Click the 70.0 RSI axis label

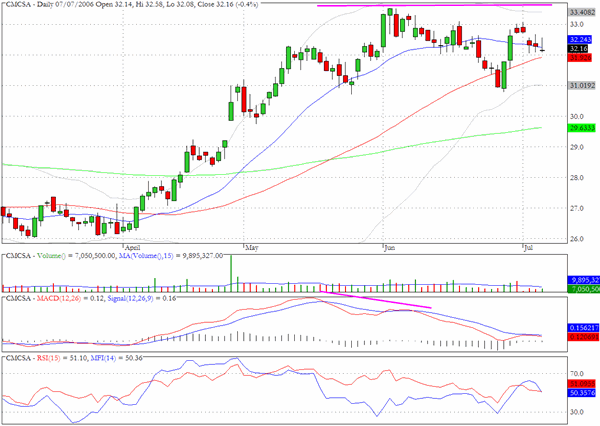pos(577,374)
